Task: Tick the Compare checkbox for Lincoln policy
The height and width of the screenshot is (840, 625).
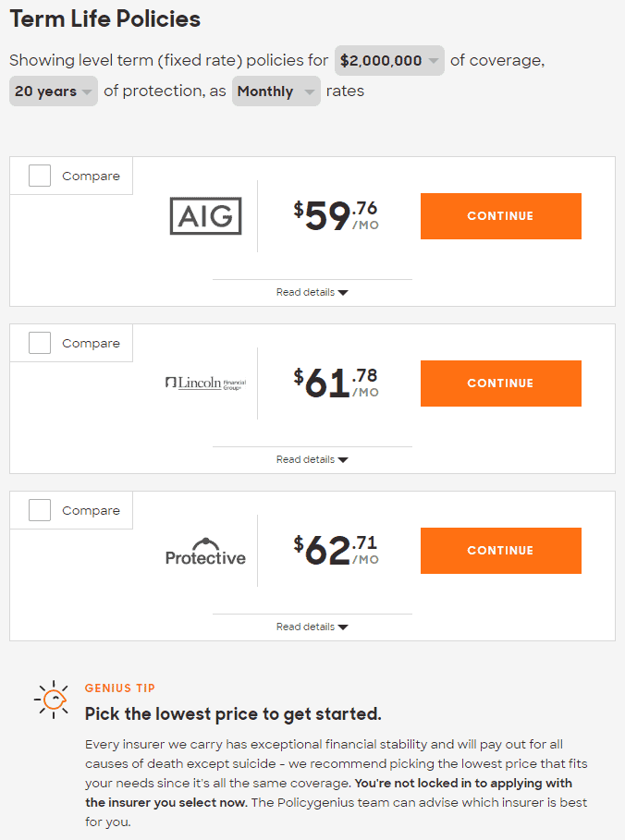Action: coord(40,343)
